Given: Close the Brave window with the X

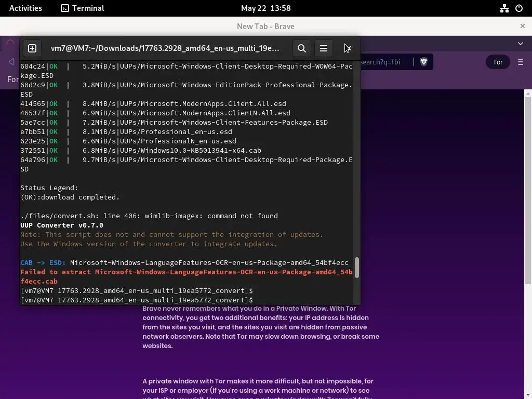Looking at the screenshot, I should (x=523, y=26).
